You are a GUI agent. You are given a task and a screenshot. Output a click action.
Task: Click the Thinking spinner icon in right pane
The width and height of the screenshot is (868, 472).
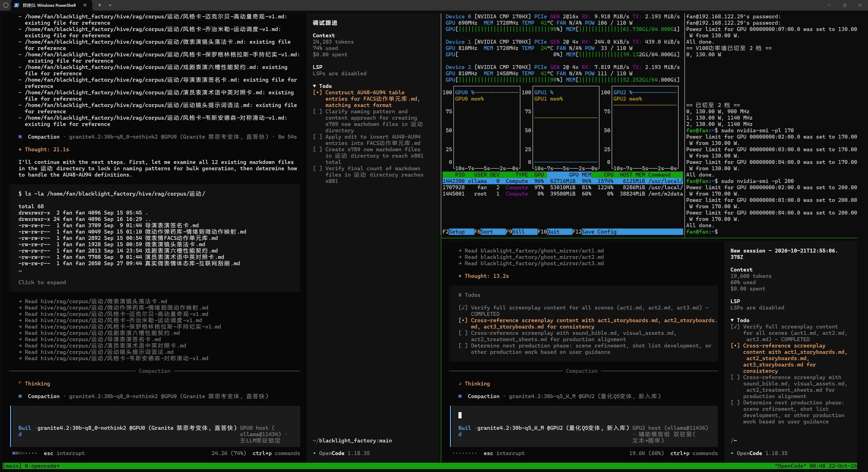(x=460, y=383)
